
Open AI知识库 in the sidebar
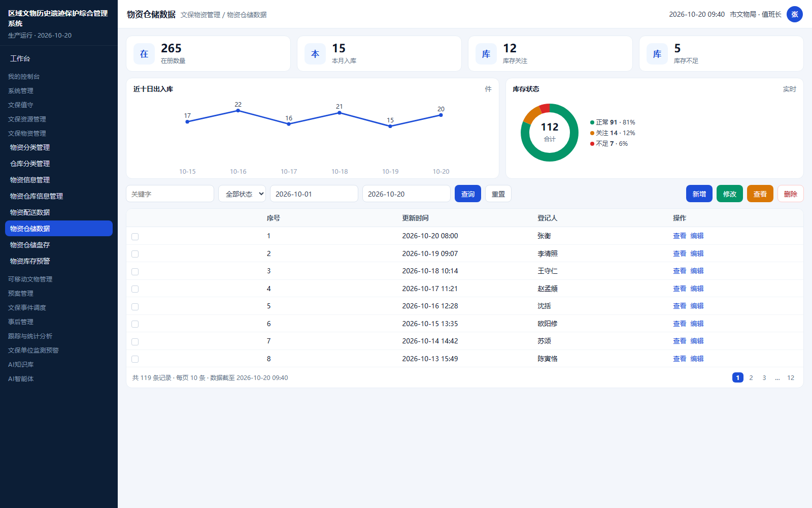(21, 364)
